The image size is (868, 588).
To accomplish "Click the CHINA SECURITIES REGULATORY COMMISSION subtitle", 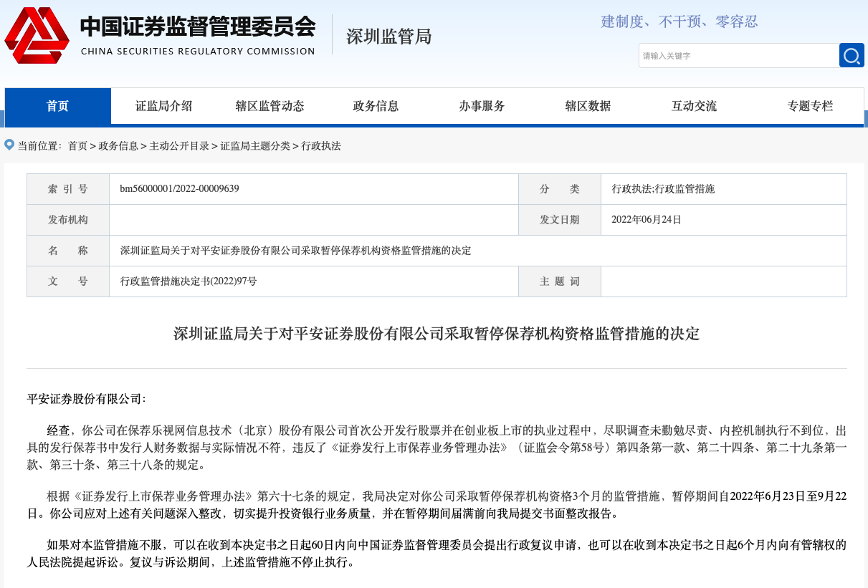I will pos(198,52).
